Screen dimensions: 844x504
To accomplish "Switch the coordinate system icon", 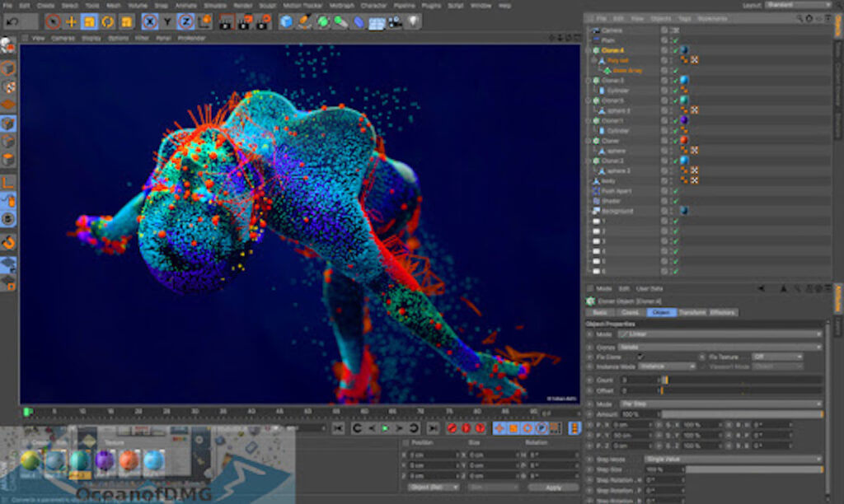I will [204, 22].
